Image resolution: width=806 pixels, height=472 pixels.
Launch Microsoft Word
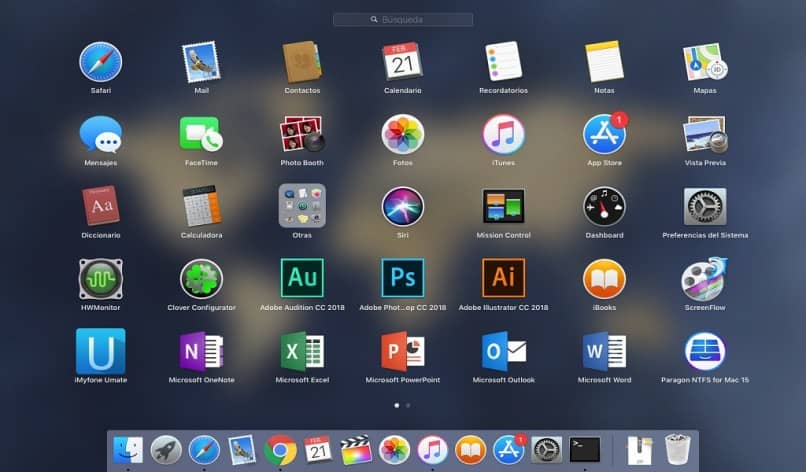click(604, 352)
